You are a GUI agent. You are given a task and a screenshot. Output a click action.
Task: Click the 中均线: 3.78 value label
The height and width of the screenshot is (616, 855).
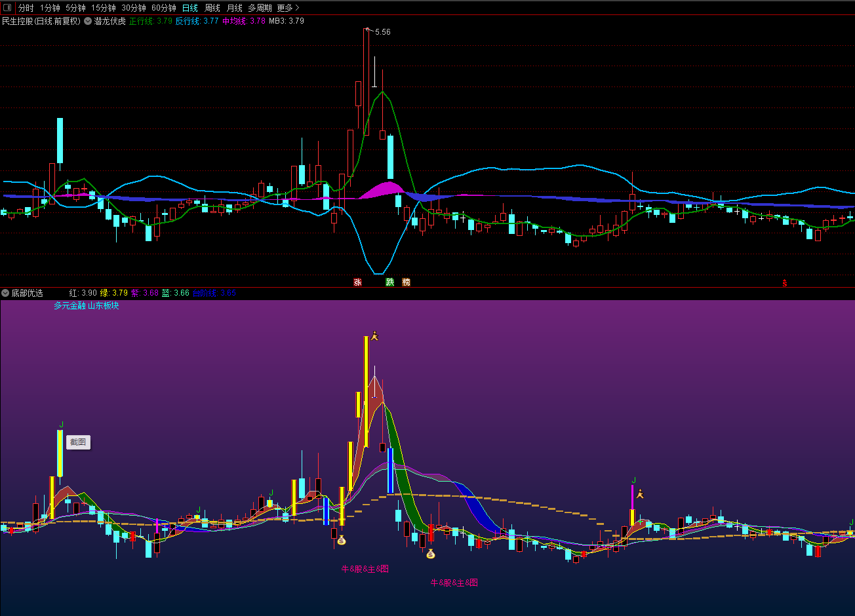point(244,21)
